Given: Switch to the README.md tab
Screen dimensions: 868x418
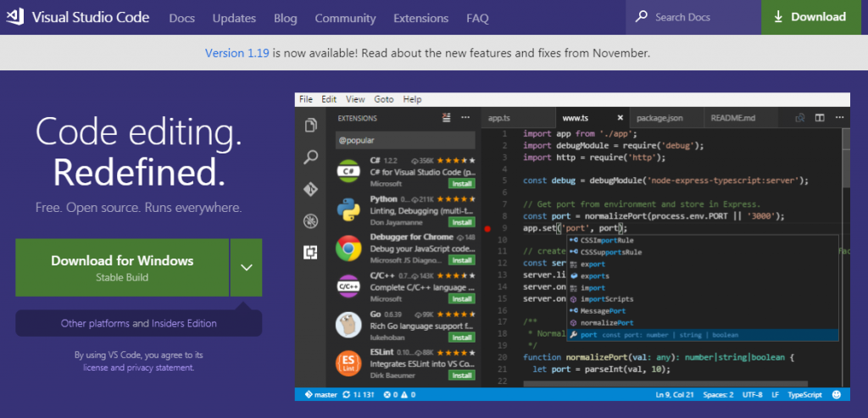Looking at the screenshot, I should pyautogui.click(x=741, y=118).
